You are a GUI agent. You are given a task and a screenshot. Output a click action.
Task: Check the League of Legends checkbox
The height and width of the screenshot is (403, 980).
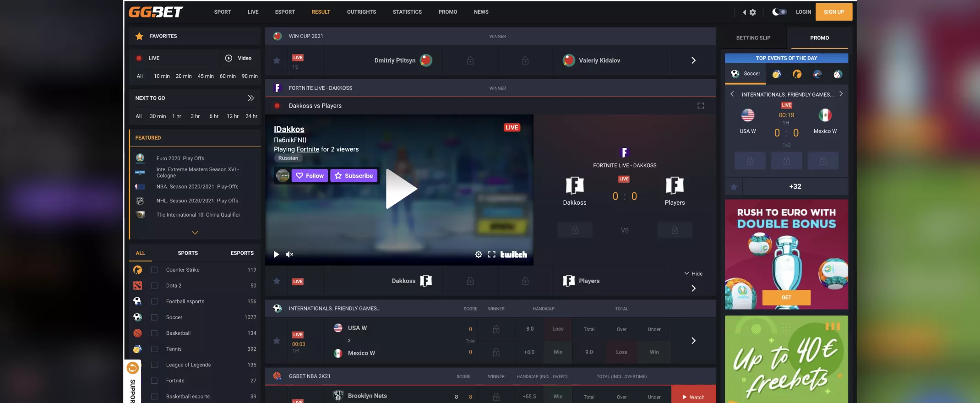click(154, 365)
